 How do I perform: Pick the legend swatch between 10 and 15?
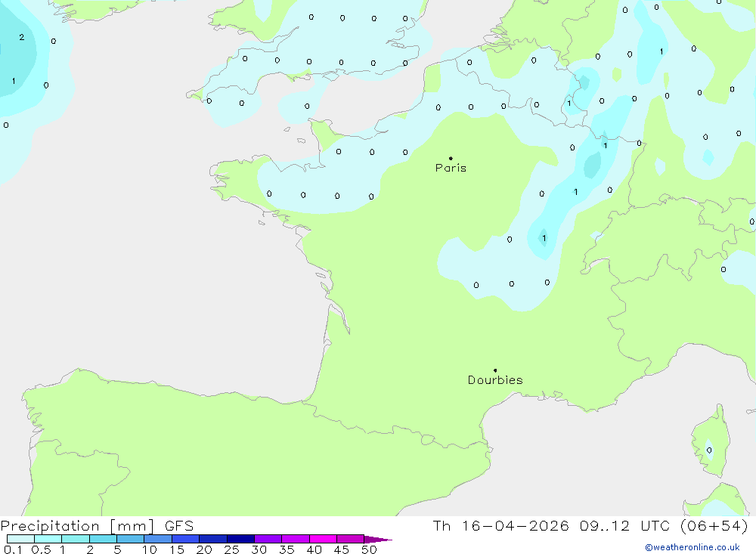pos(158,539)
